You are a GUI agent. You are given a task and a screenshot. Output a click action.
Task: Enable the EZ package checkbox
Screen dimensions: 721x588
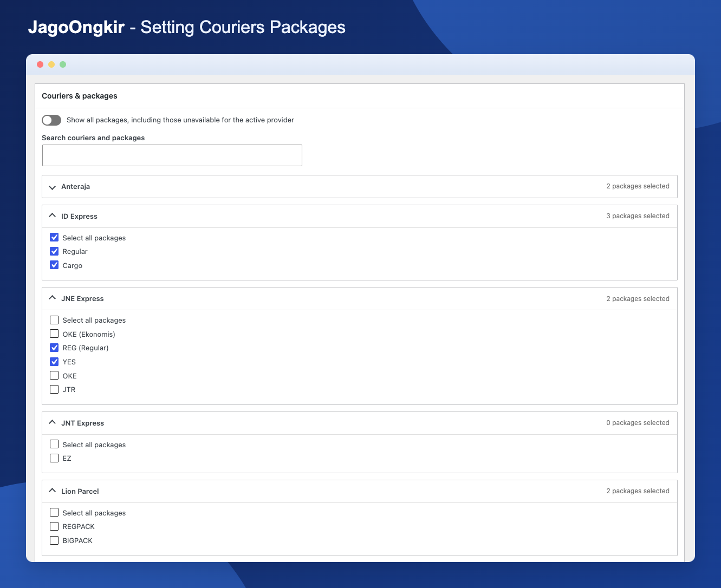(54, 458)
